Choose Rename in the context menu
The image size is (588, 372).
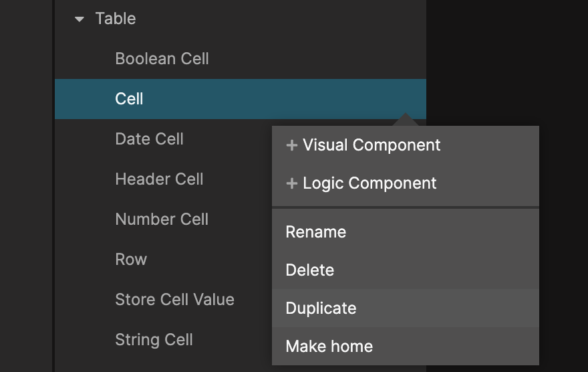click(x=316, y=232)
